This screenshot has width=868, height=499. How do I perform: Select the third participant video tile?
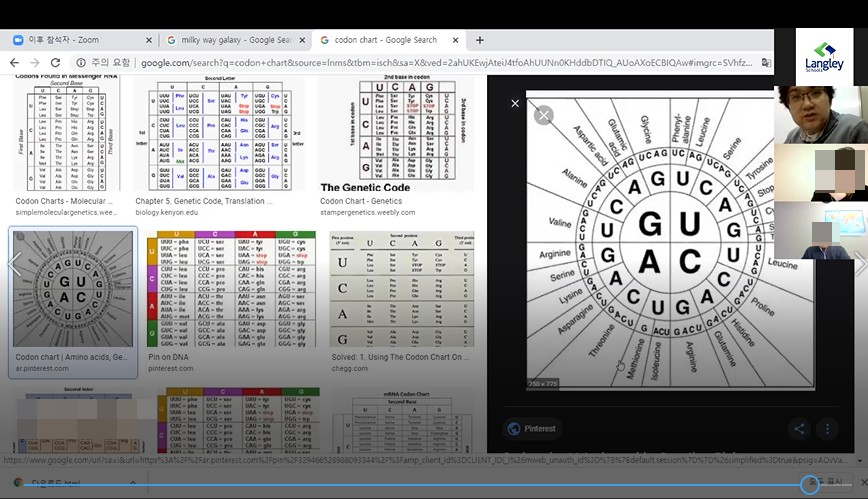pyautogui.click(x=821, y=230)
